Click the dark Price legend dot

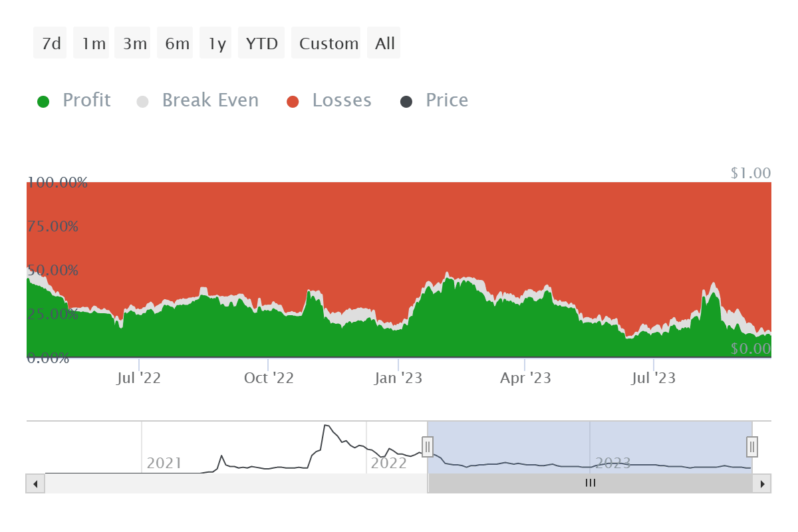coord(408,100)
